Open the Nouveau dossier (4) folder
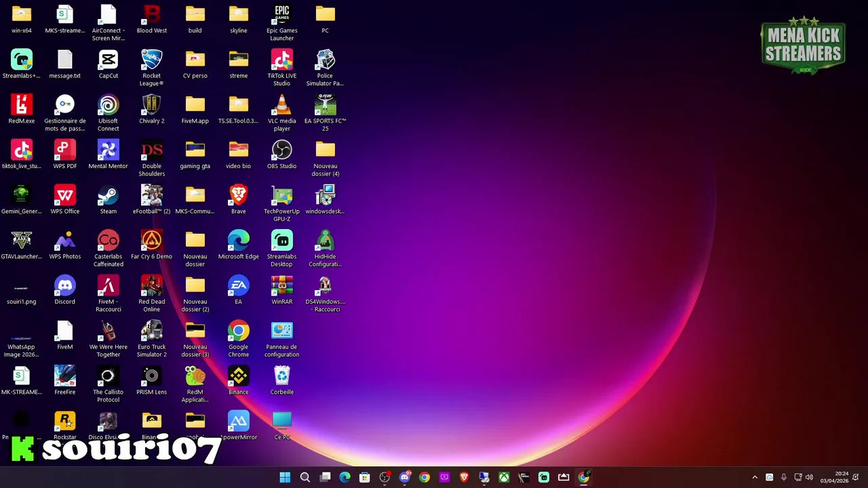868x488 pixels. [x=325, y=158]
